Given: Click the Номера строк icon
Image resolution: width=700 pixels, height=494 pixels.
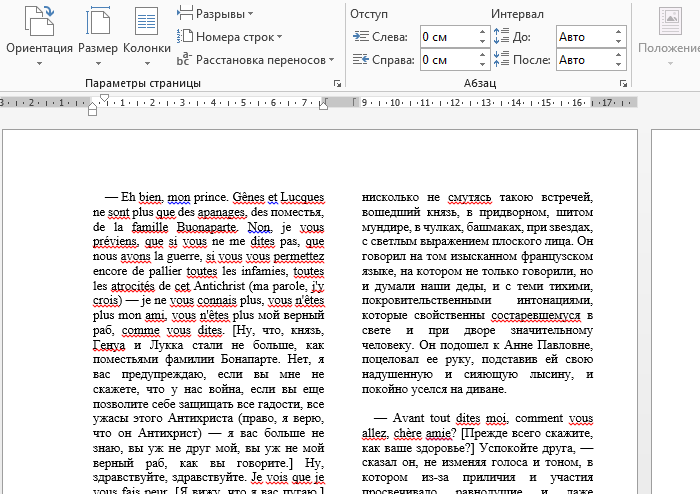Looking at the screenshot, I should coord(185,36).
